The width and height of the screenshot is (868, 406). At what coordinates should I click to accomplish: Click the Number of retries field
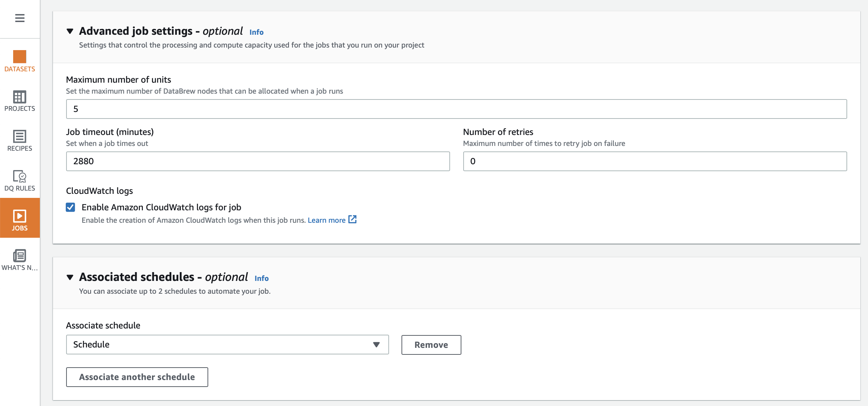655,161
